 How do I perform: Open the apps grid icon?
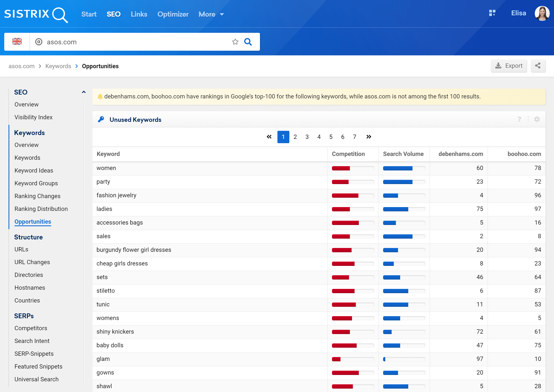click(492, 13)
